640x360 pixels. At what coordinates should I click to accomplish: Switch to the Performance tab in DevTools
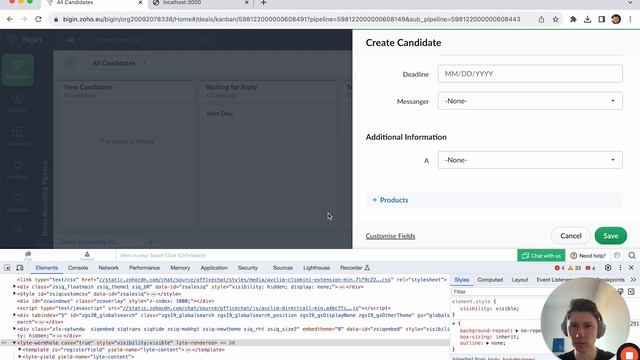pos(144,268)
